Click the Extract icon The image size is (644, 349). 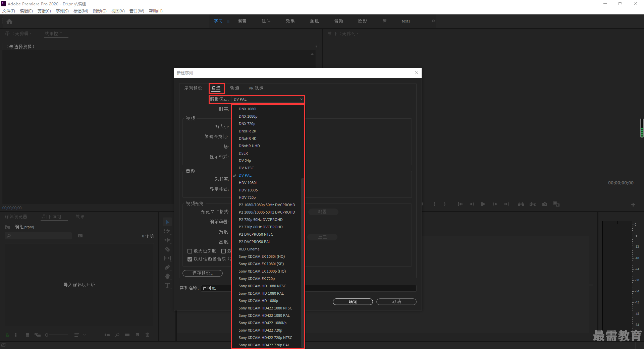point(533,204)
